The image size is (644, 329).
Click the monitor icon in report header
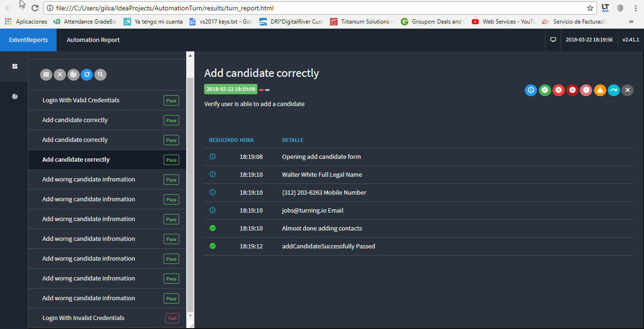pyautogui.click(x=553, y=40)
